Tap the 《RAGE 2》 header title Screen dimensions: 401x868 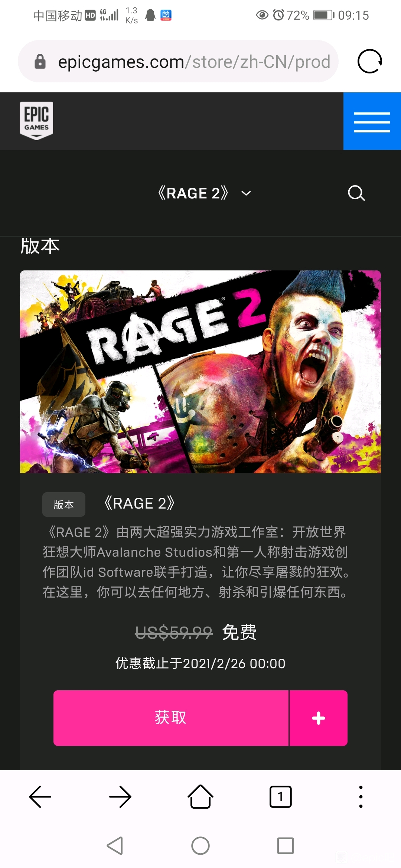[193, 193]
